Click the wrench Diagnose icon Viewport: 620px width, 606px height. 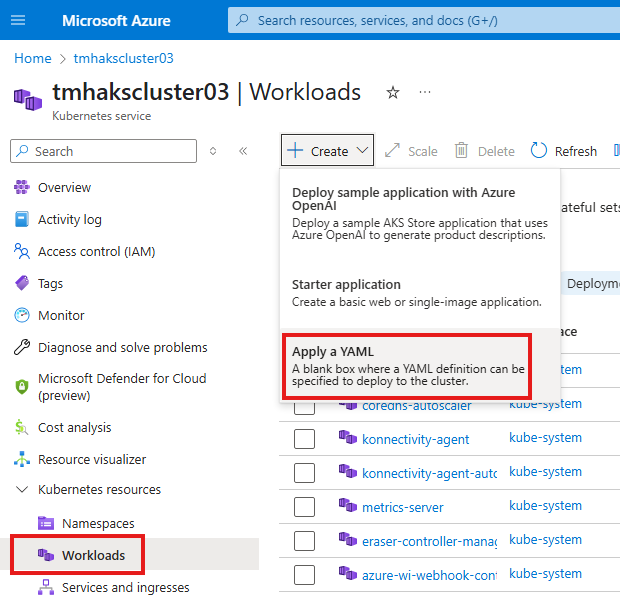tap(22, 347)
